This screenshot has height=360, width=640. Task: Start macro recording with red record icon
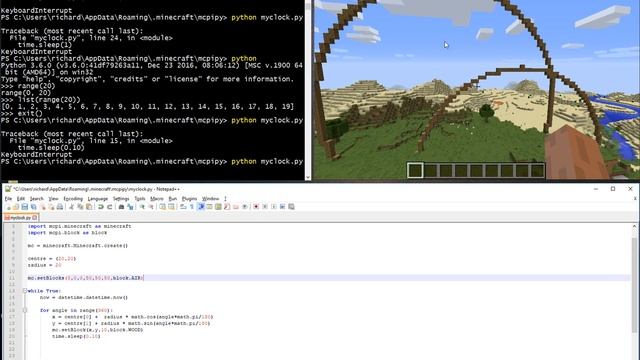[x=256, y=207]
